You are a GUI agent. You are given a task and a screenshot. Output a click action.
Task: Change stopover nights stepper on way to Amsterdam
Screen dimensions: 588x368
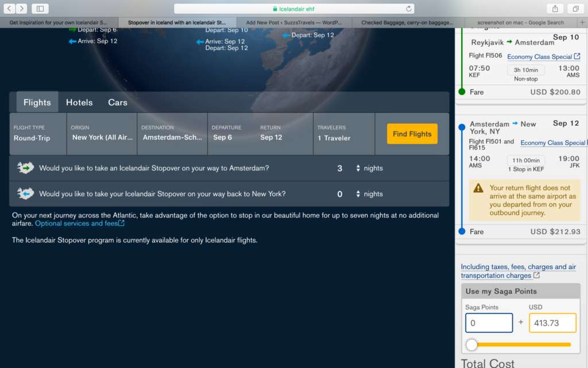click(358, 168)
